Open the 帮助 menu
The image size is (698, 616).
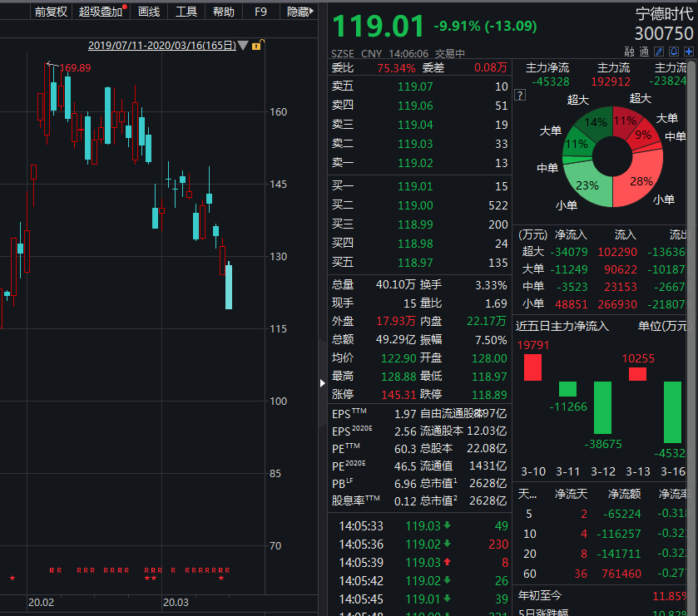pyautogui.click(x=223, y=12)
